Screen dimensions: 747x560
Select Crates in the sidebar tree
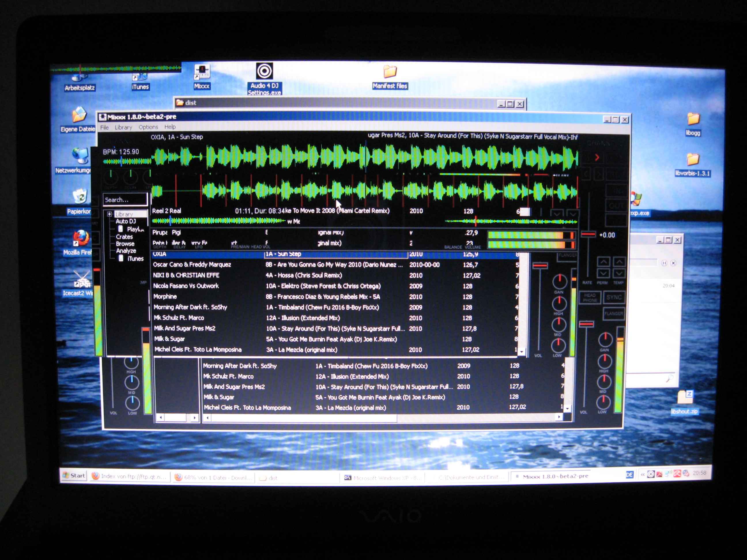124,237
